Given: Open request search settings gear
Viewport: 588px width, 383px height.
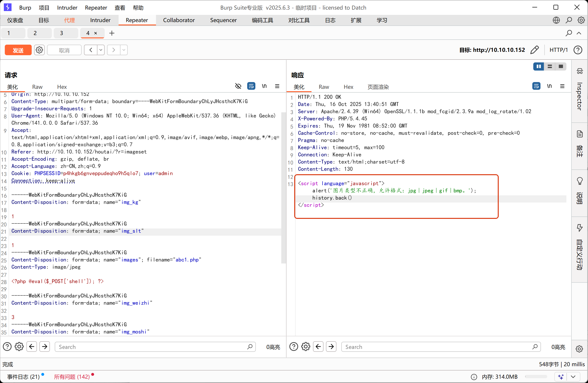Looking at the screenshot, I should [19, 347].
